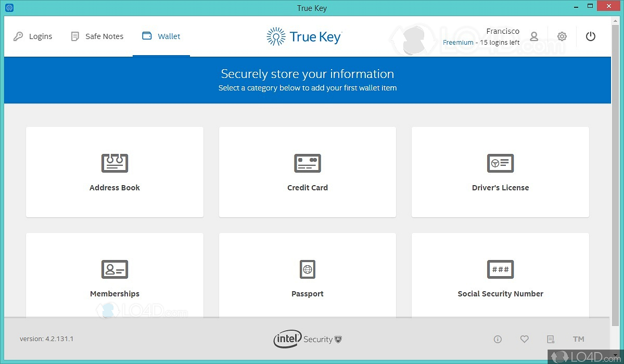Click the '15 logins left' text

(x=500, y=42)
